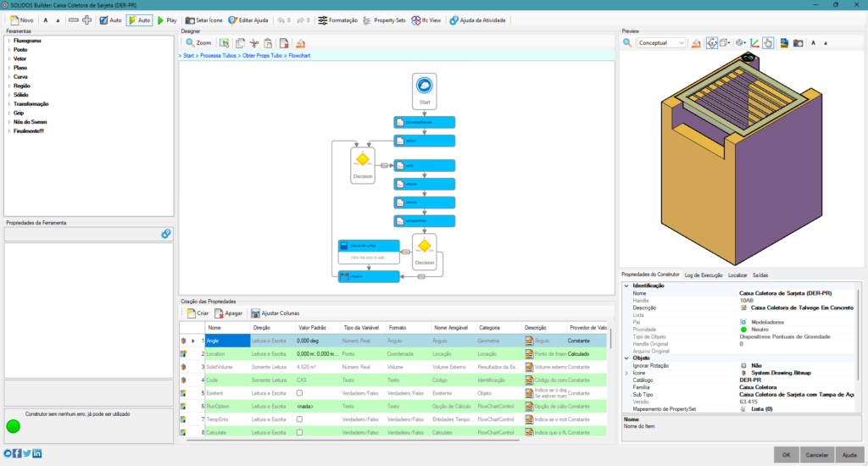Click the axis display icon in Preview toolbar

pos(754,42)
